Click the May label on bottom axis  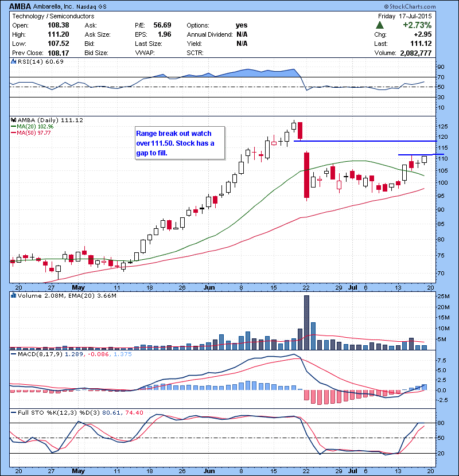[78, 471]
